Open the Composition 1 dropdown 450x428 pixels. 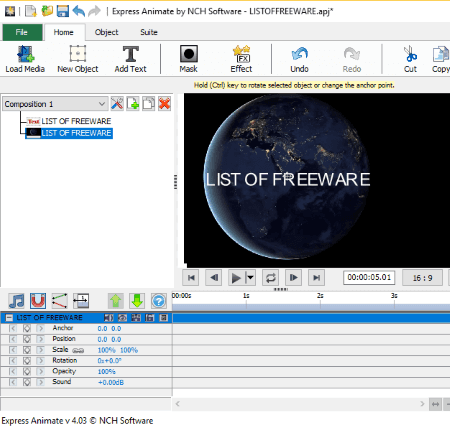tap(55, 104)
